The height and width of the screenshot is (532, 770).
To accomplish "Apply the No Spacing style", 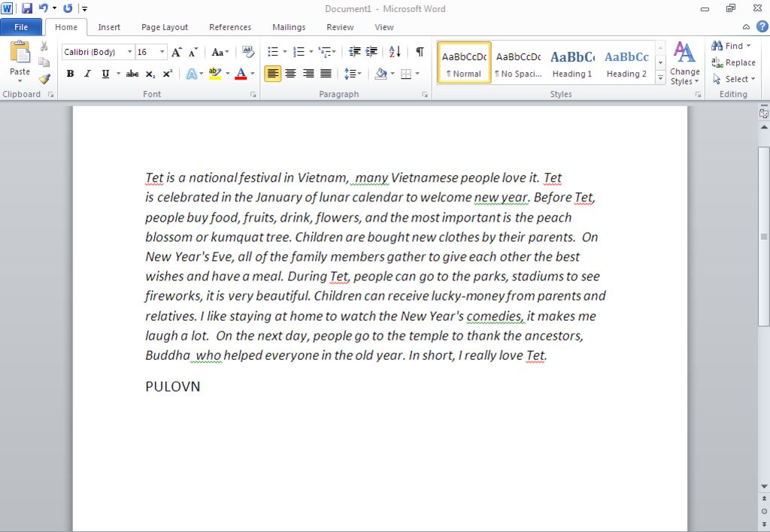I will [x=518, y=62].
